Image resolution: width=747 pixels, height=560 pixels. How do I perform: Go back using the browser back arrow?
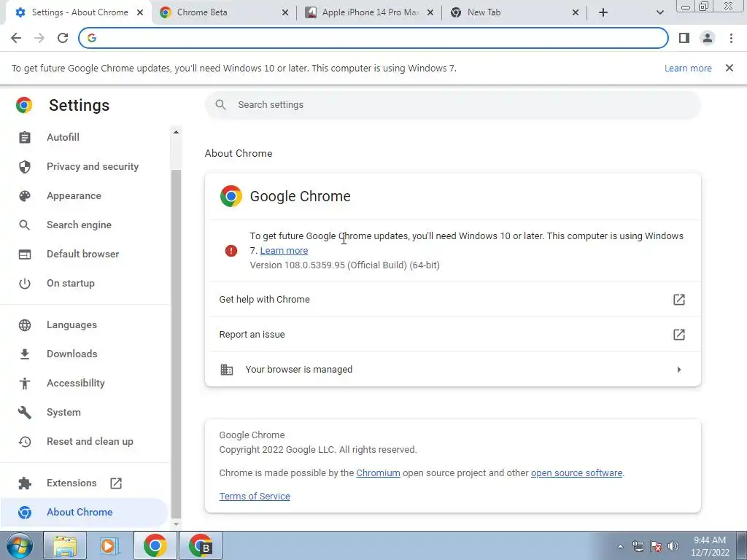(16, 38)
